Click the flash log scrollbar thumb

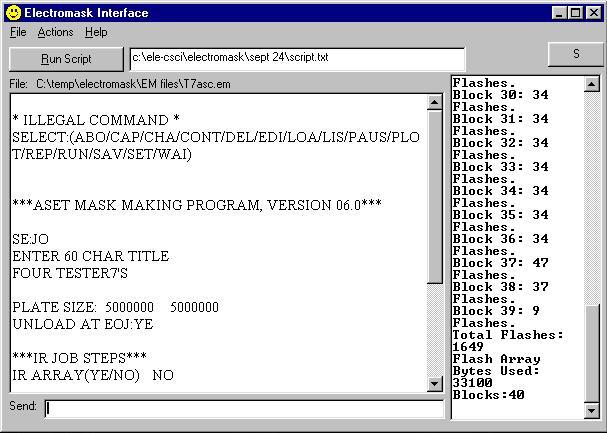[593, 355]
